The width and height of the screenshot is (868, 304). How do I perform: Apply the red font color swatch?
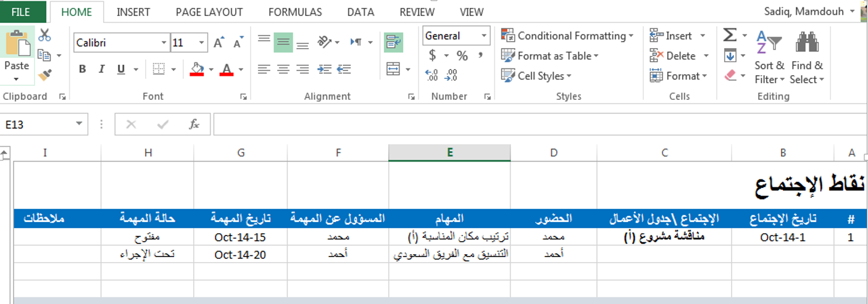click(x=227, y=69)
